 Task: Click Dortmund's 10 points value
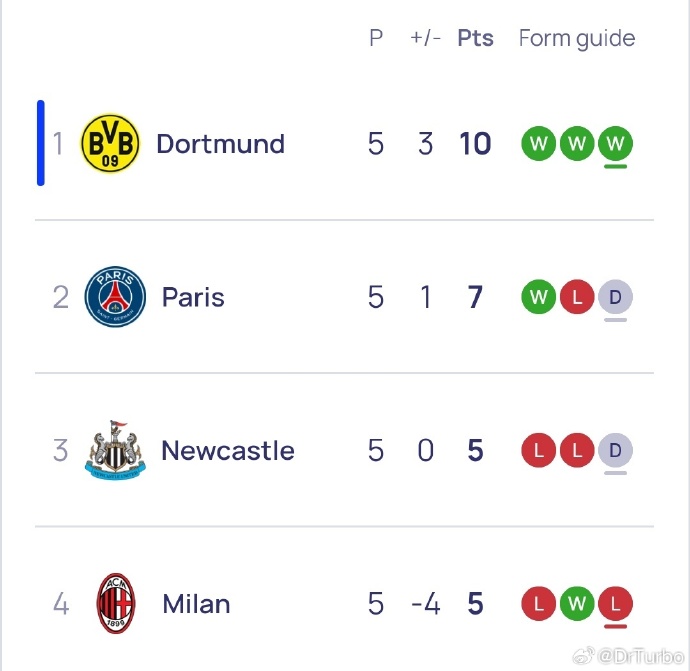click(x=475, y=144)
